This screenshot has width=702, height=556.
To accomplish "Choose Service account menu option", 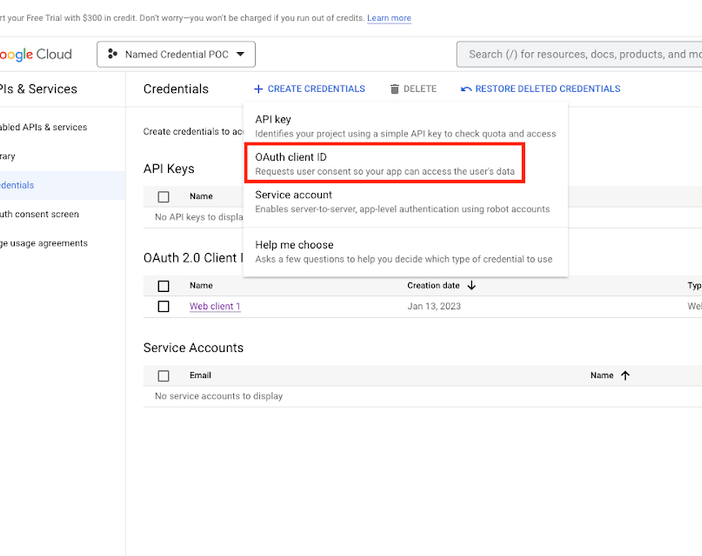I will pyautogui.click(x=406, y=201).
